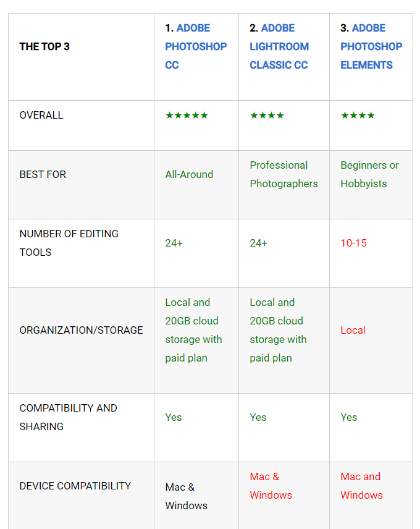Click red 'Mac and Windows' text
This screenshot has height=529, width=420.
(362, 486)
